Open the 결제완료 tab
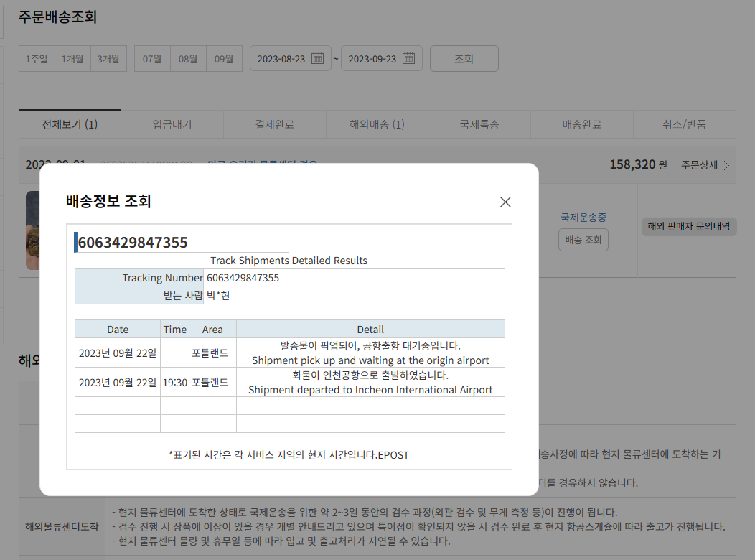This screenshot has width=755, height=560. (x=274, y=124)
